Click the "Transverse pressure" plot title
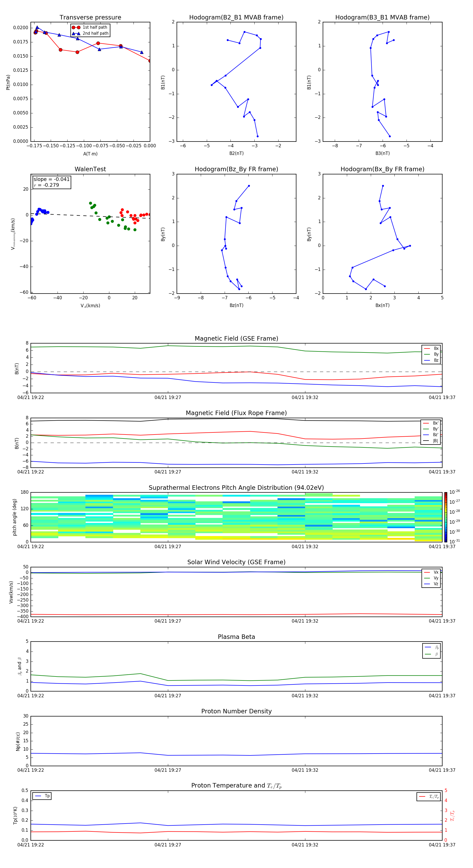Screen dimensions: 473x868 click(90, 18)
